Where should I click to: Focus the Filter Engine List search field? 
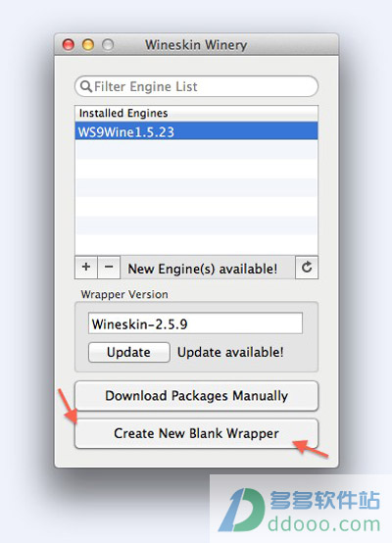[196, 86]
